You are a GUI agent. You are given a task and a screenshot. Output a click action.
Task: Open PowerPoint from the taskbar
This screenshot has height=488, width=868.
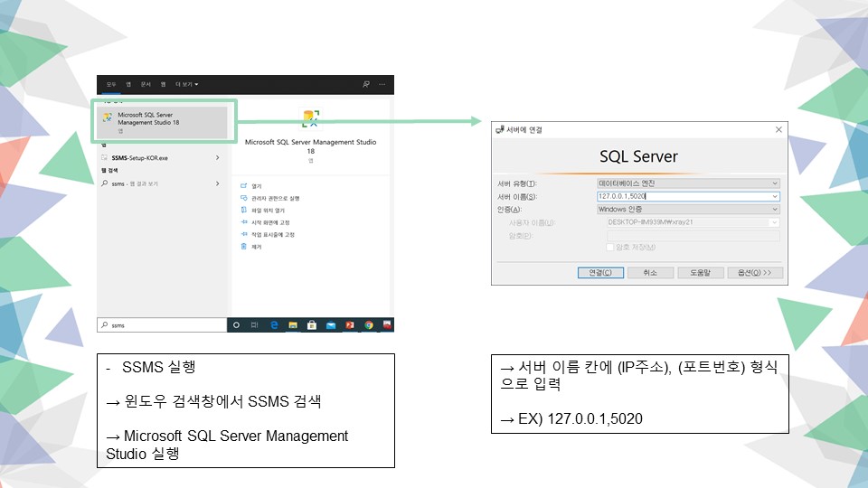click(x=350, y=324)
